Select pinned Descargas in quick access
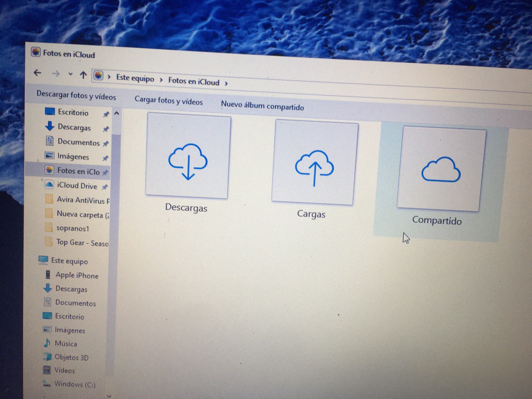 (x=74, y=127)
